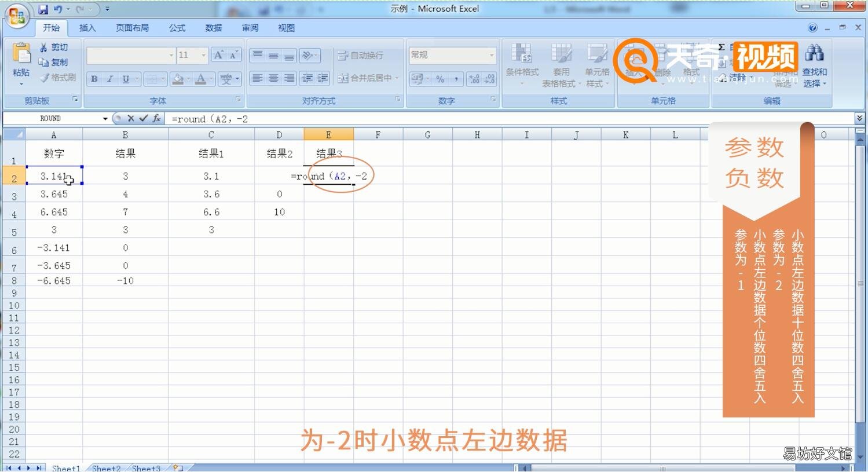Viewport: 868px width, 472px height.
Task: Expand Name Box dropdown arrow beside ROUND
Action: pyautogui.click(x=105, y=119)
